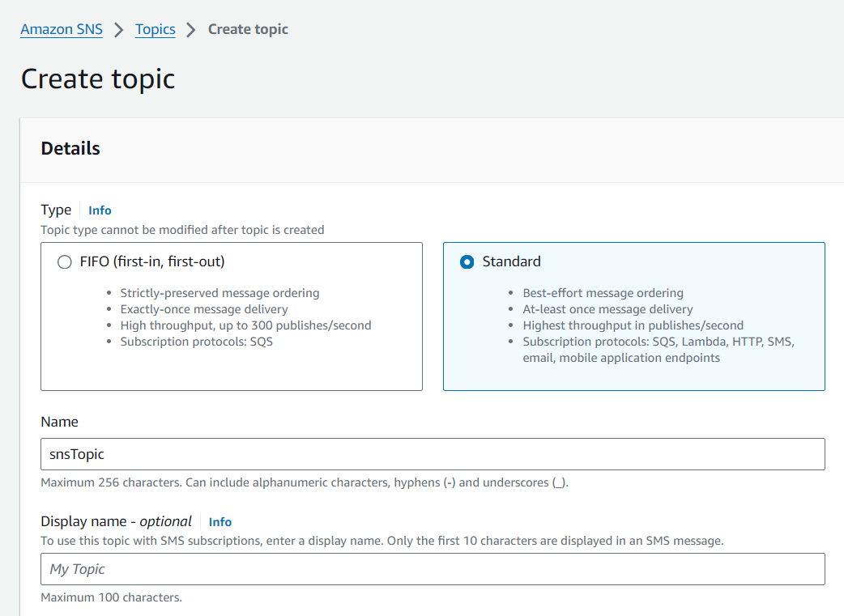This screenshot has width=844, height=616.
Task: Click 'Exactly-once message delivery' bullet
Action: click(204, 309)
